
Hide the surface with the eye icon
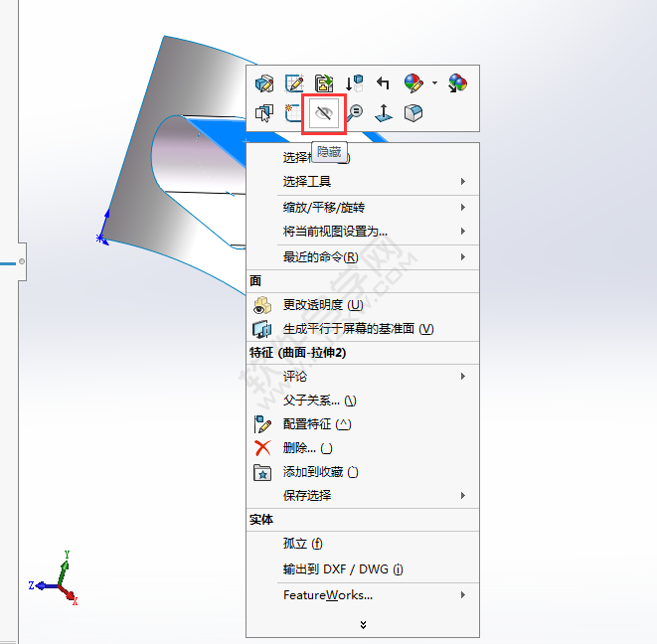[323, 113]
